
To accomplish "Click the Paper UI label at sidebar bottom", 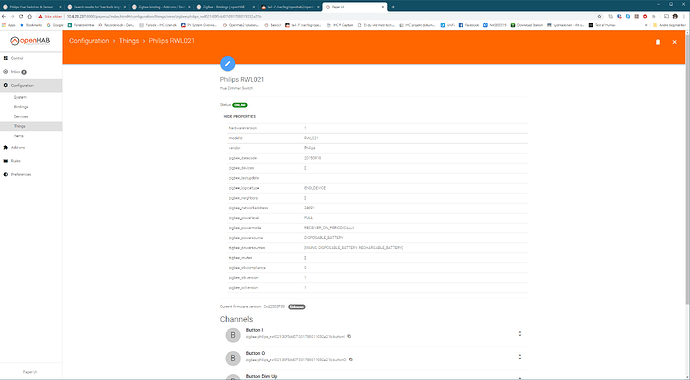I will coord(30,372).
